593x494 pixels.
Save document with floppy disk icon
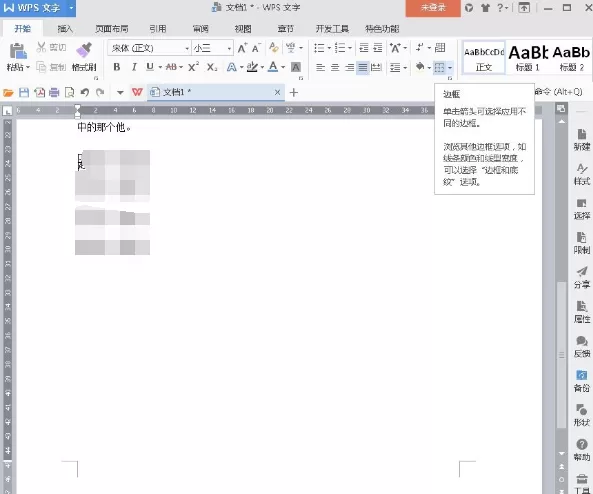point(24,92)
